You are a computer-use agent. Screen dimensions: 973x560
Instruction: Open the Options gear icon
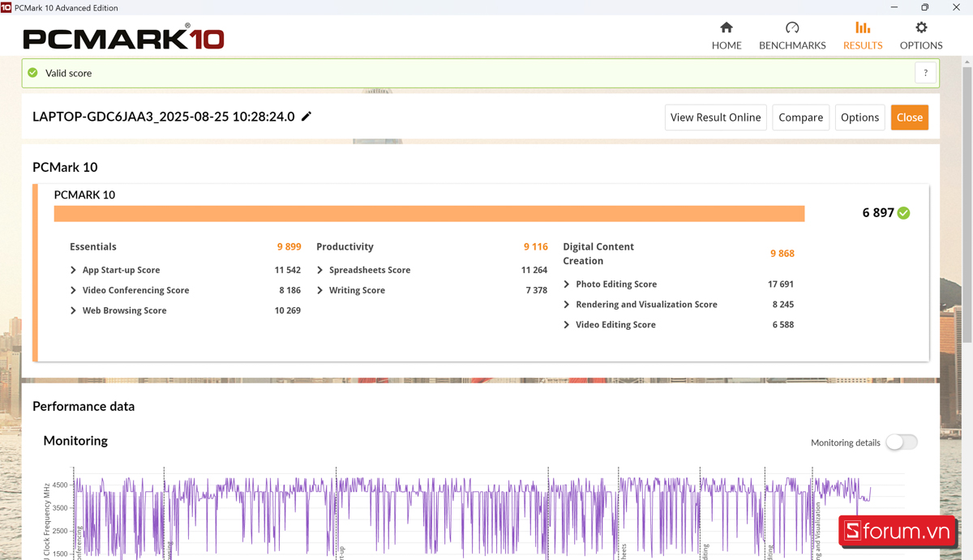pyautogui.click(x=921, y=28)
